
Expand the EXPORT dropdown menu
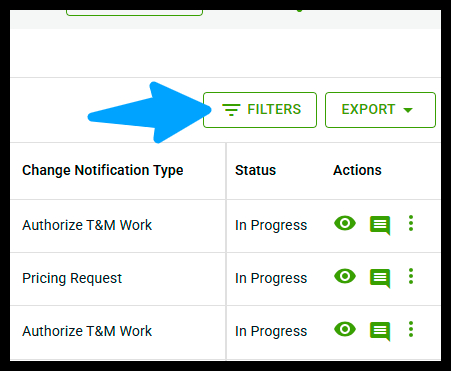[x=380, y=110]
